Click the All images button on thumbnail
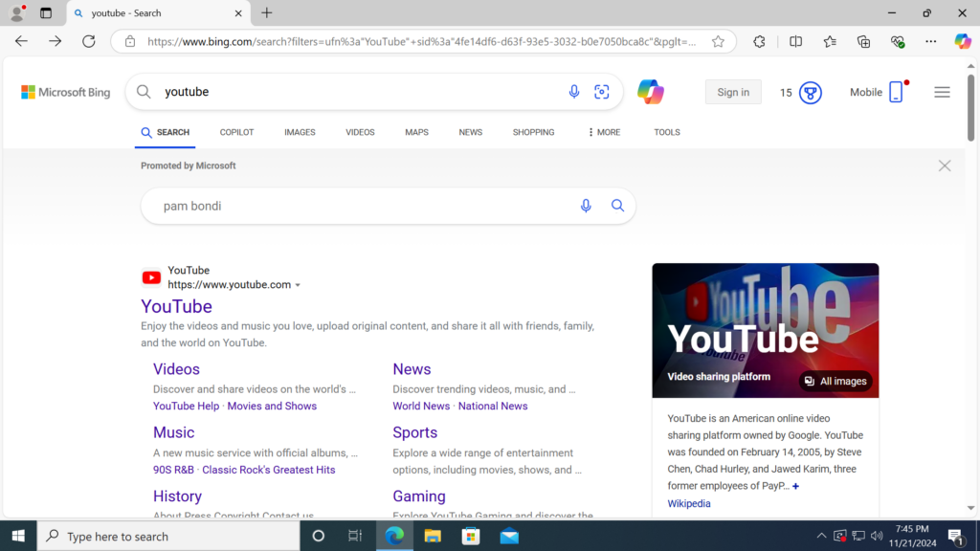 click(x=835, y=381)
